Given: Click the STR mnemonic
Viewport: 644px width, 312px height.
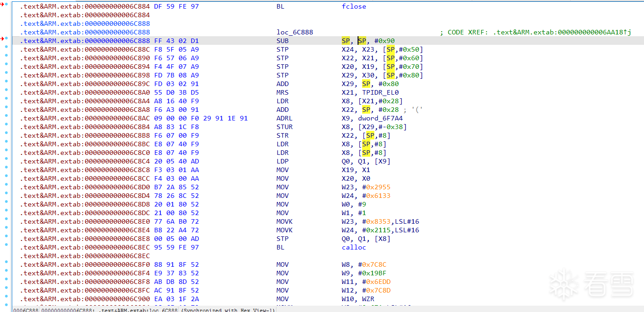Looking at the screenshot, I should (x=282, y=135).
